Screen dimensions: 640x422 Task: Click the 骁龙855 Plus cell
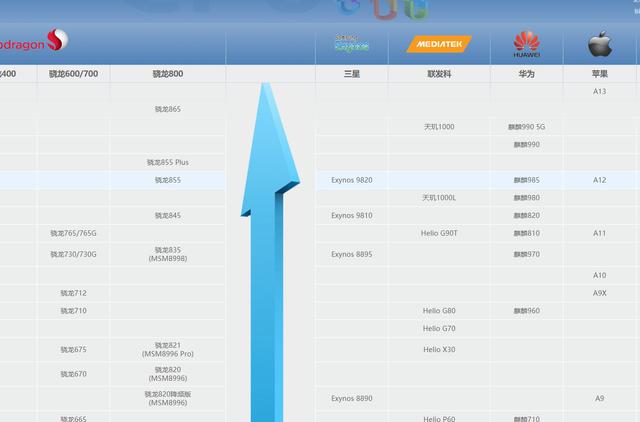[x=168, y=162]
